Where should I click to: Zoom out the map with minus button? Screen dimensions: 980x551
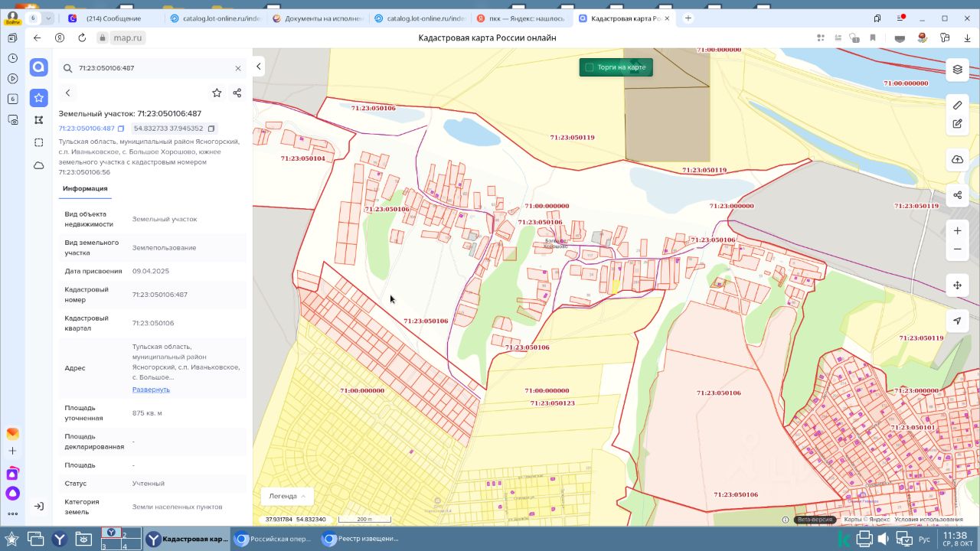point(957,249)
